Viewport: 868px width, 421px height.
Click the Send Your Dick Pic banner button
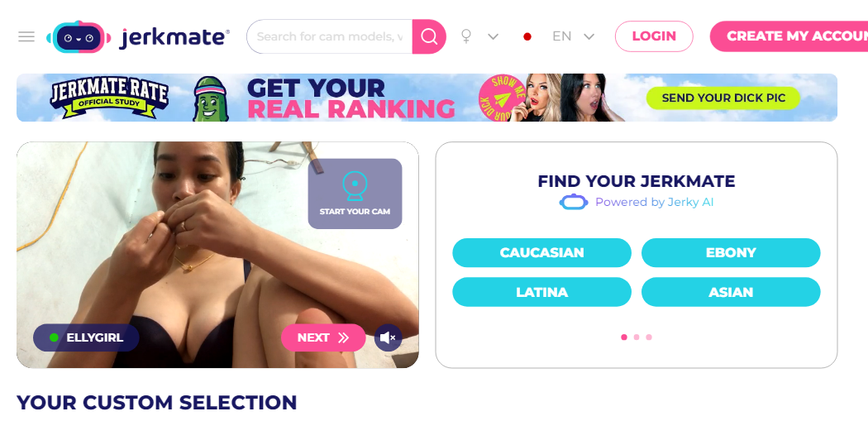click(x=723, y=98)
